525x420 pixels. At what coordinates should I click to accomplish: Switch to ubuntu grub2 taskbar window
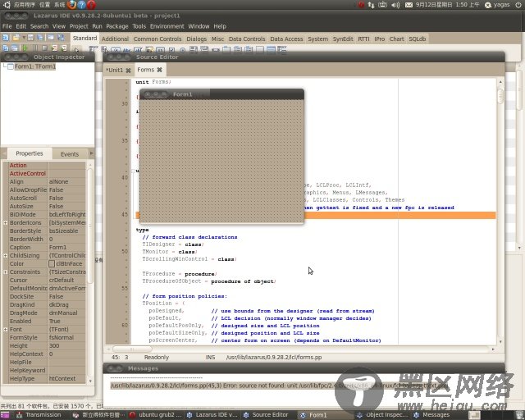click(155, 415)
